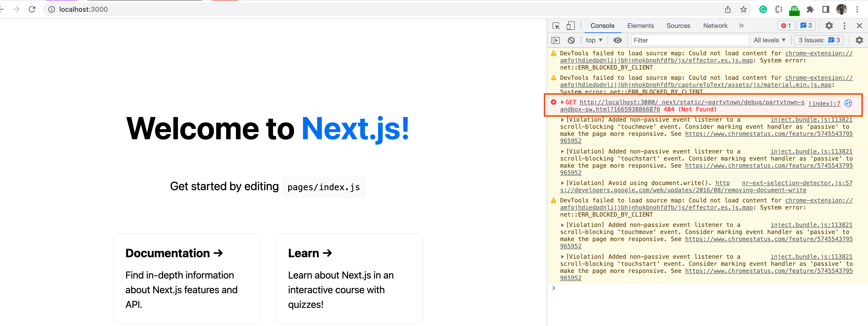Image resolution: width=868 pixels, height=326 pixels.
Task: Show console sidebar
Action: [555, 40]
